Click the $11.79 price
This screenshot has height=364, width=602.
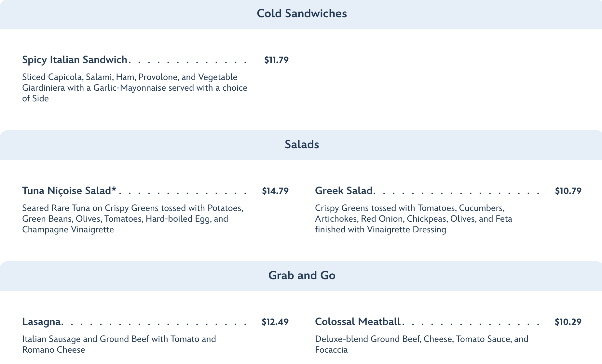[276, 60]
